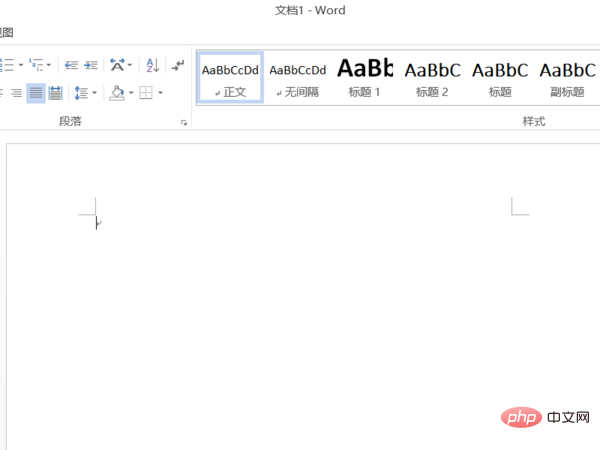Select the 标题 1 style

point(364,77)
